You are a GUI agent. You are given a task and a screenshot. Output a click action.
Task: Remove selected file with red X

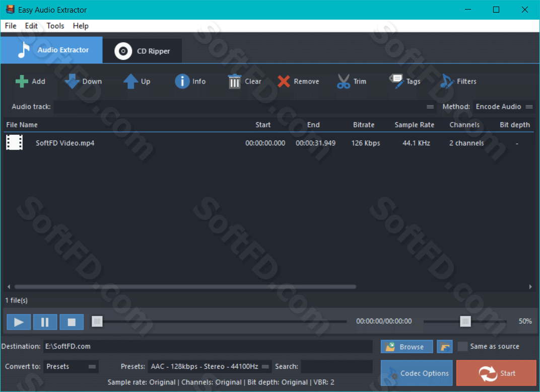point(284,82)
